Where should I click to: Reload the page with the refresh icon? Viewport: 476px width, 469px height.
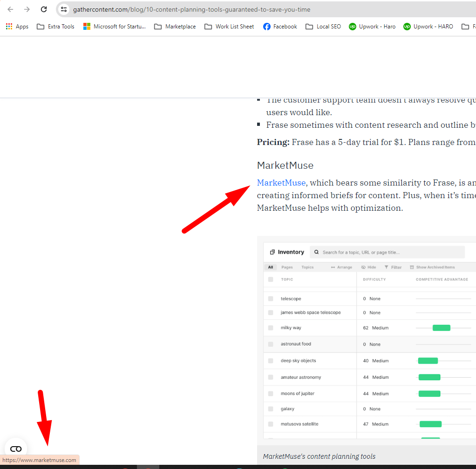pyautogui.click(x=44, y=9)
